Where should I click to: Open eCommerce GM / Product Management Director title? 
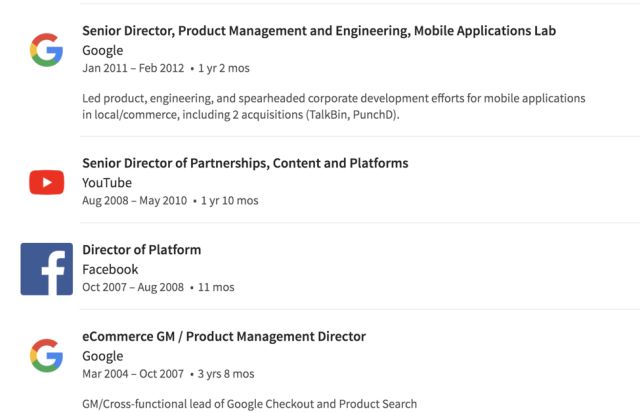(x=224, y=336)
